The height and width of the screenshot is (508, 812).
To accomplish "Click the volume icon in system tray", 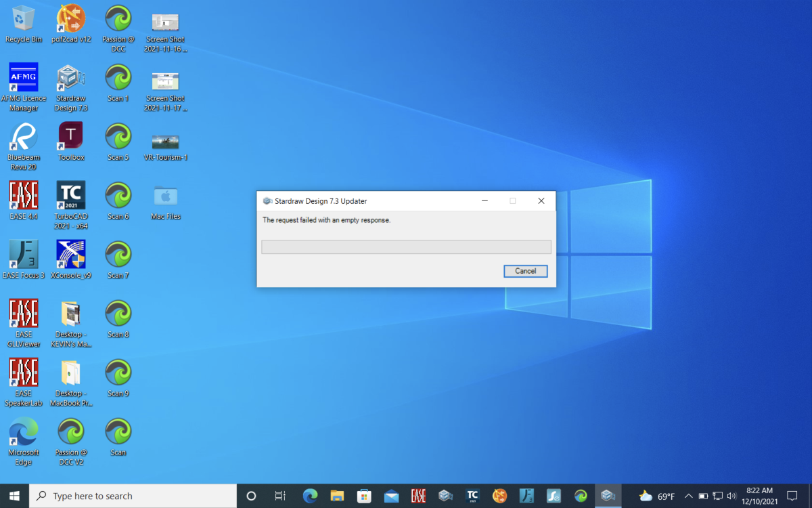I will [x=731, y=496].
